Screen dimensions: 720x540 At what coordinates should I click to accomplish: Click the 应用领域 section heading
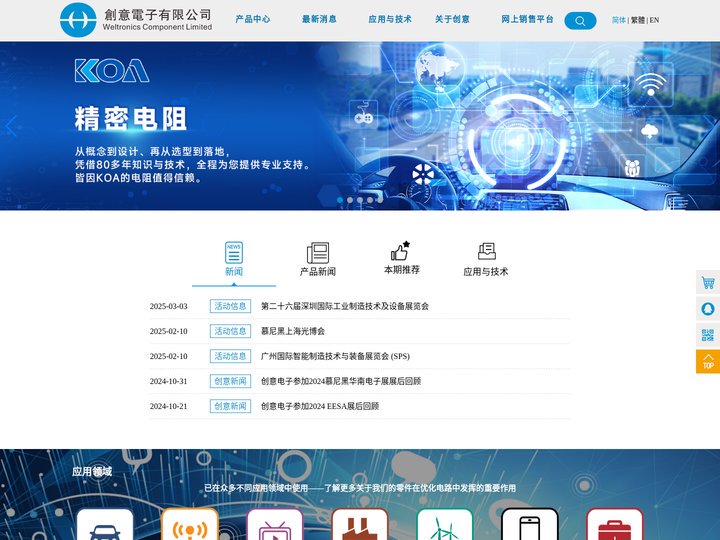pyautogui.click(x=92, y=472)
